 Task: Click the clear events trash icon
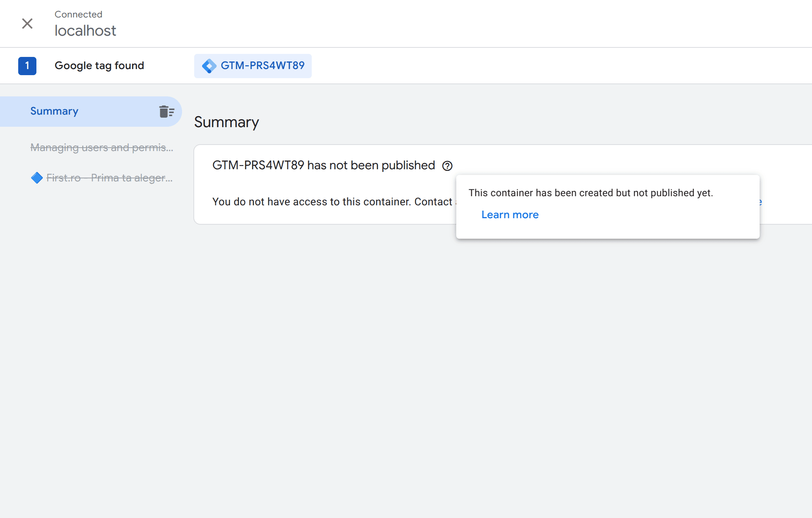(166, 112)
